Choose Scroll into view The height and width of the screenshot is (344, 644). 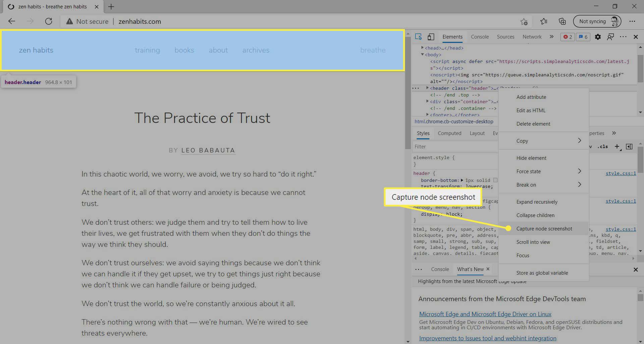543,242
